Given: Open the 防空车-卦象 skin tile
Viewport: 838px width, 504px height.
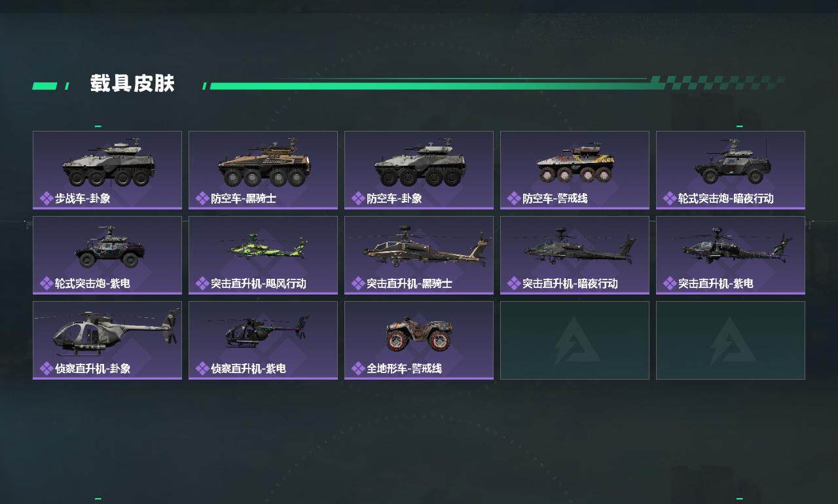Looking at the screenshot, I should tap(419, 170).
